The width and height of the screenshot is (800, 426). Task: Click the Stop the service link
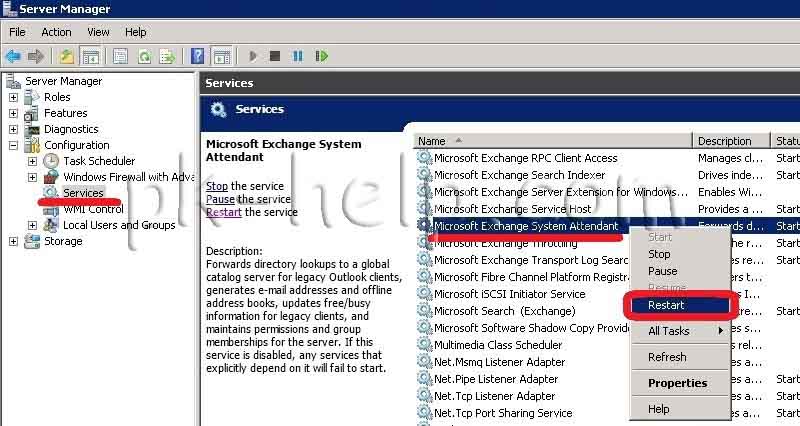click(217, 186)
